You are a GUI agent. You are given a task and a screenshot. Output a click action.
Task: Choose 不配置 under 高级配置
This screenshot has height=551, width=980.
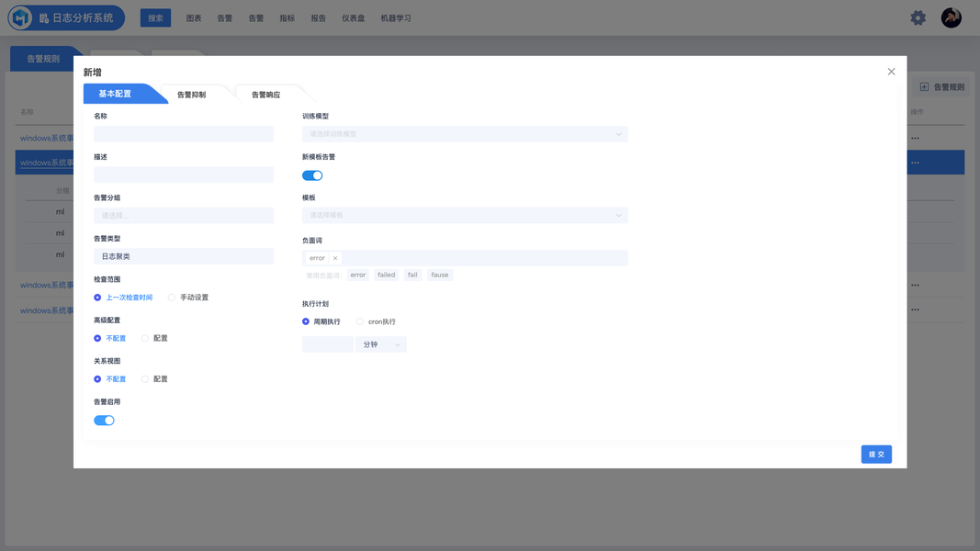110,338
